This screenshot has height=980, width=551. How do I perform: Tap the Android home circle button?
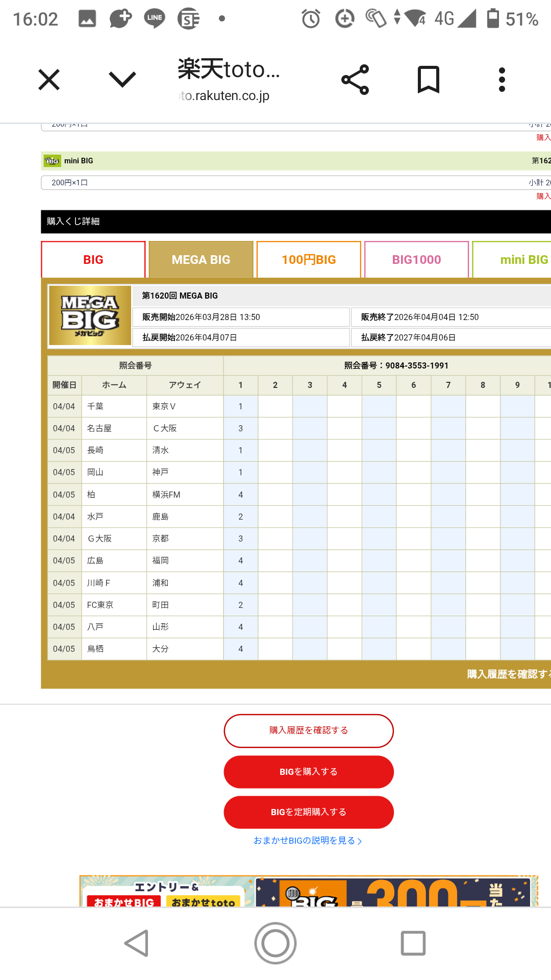tap(275, 943)
